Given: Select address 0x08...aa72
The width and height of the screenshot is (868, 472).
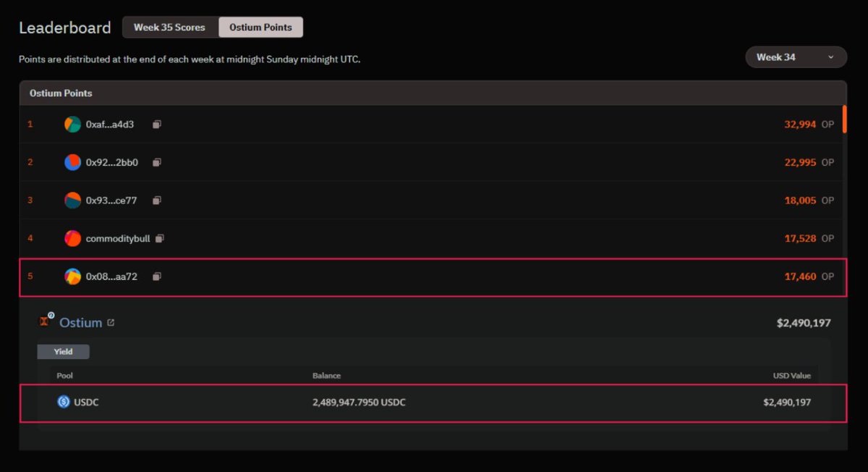Looking at the screenshot, I should pyautogui.click(x=111, y=276).
